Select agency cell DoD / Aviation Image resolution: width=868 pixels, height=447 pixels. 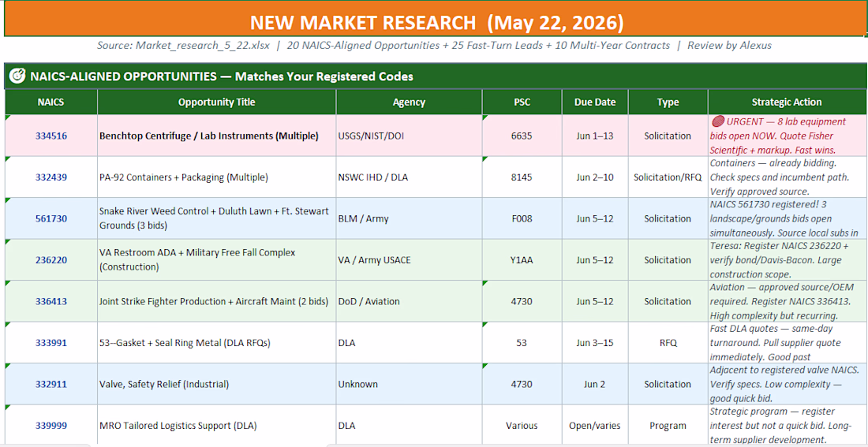click(x=409, y=301)
